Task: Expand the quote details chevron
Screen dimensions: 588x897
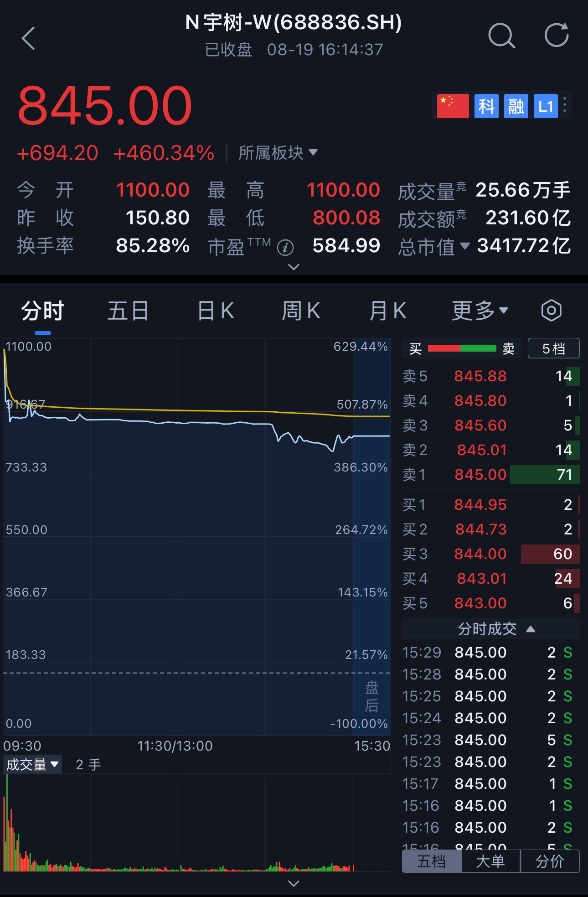Action: click(x=294, y=267)
